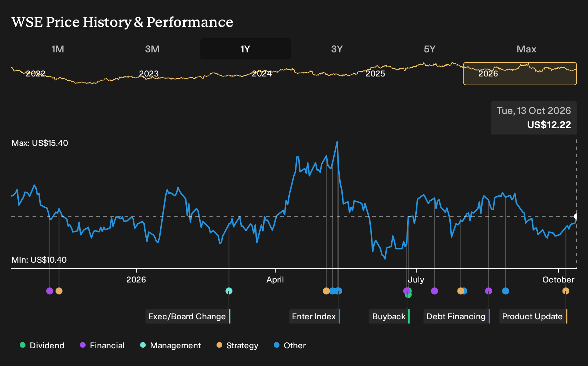Click the green Dividend event dot near July
The height and width of the screenshot is (366, 588).
tap(409, 294)
